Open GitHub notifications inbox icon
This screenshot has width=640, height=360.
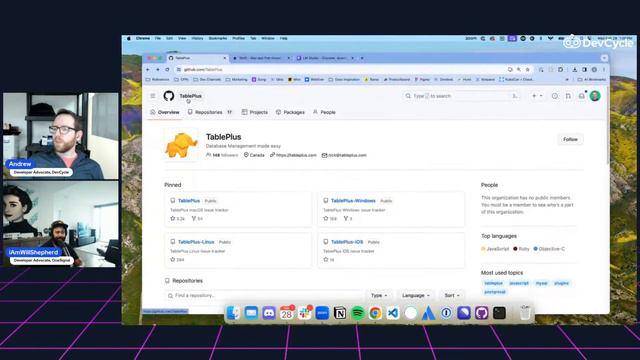(582, 96)
